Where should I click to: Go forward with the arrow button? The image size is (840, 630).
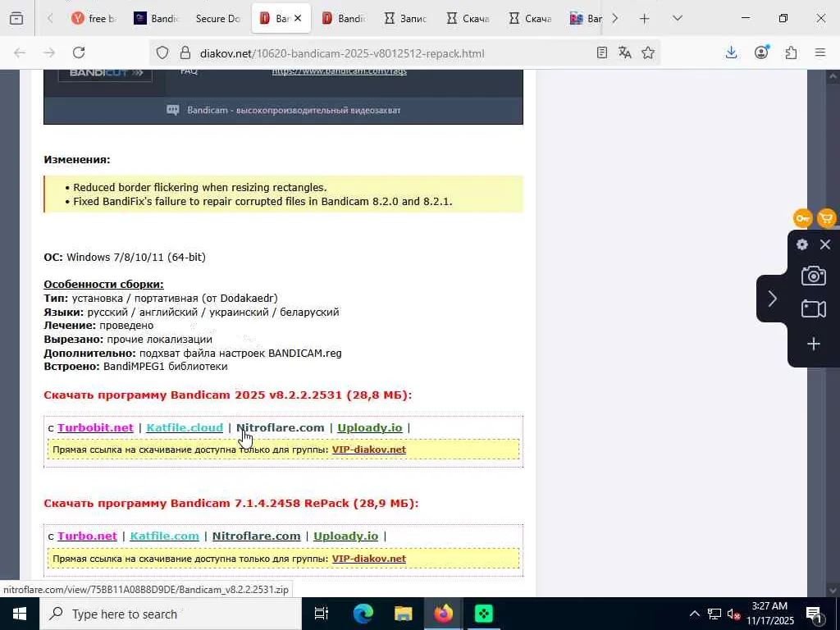[49, 52]
